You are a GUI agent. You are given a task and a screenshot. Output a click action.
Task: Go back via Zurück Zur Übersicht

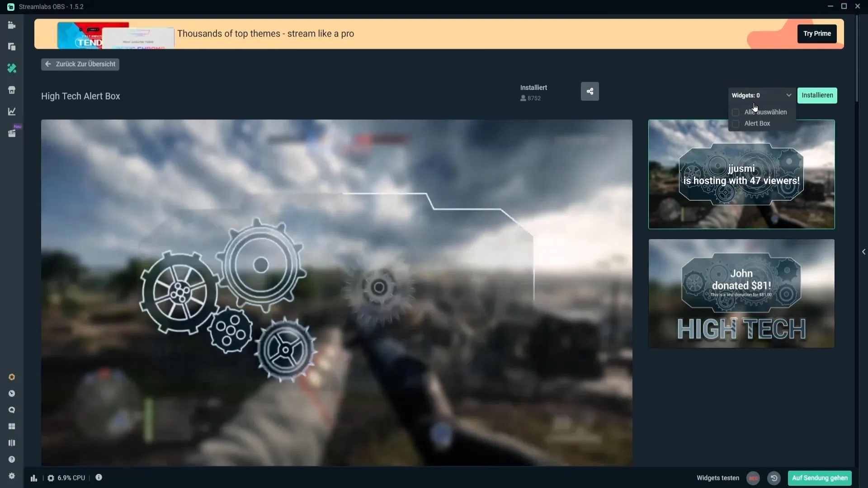point(80,64)
